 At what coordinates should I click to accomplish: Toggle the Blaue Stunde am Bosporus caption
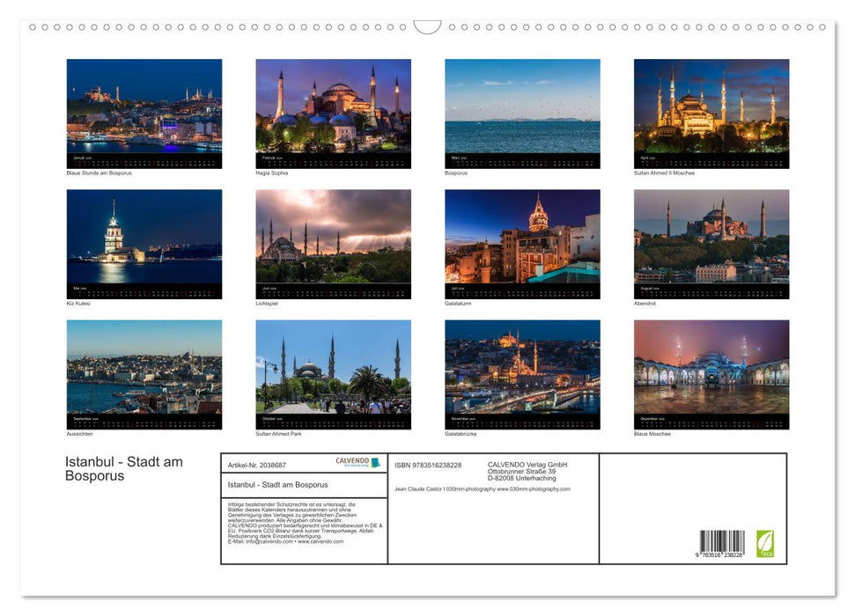[97, 172]
